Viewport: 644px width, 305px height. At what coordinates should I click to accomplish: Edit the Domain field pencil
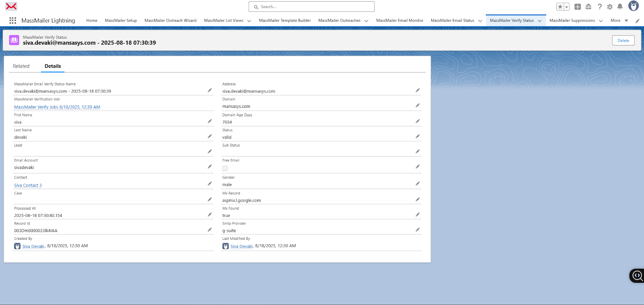[418, 105]
